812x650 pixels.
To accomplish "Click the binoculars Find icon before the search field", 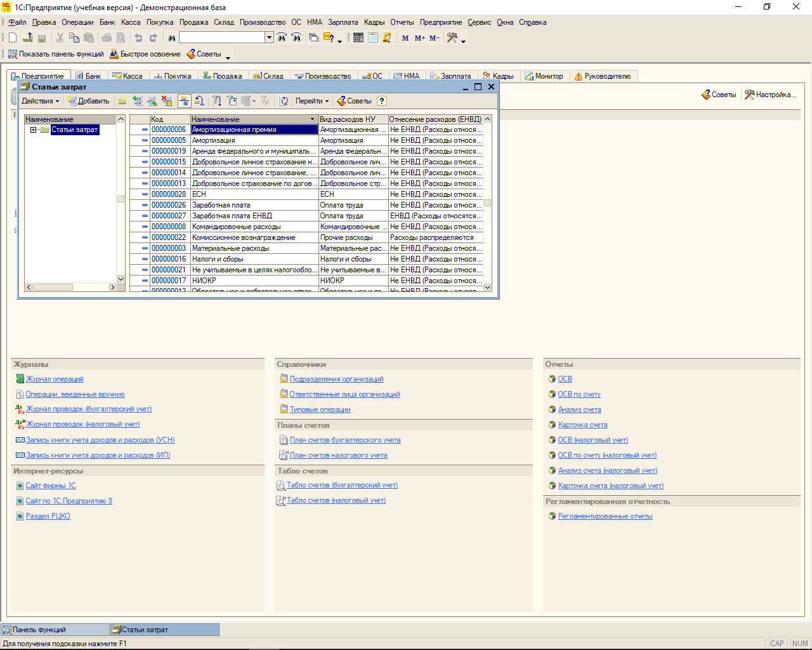I will point(171,37).
